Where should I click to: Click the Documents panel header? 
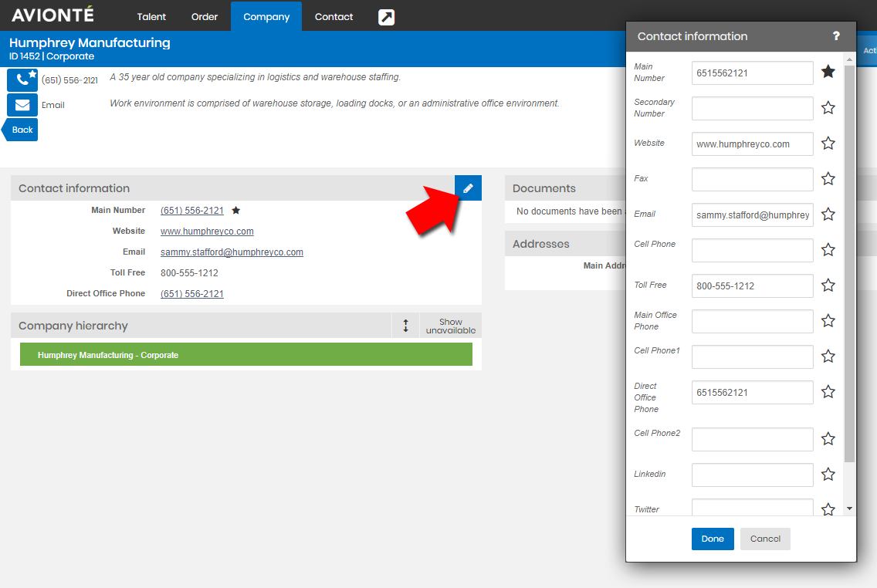pyautogui.click(x=565, y=188)
